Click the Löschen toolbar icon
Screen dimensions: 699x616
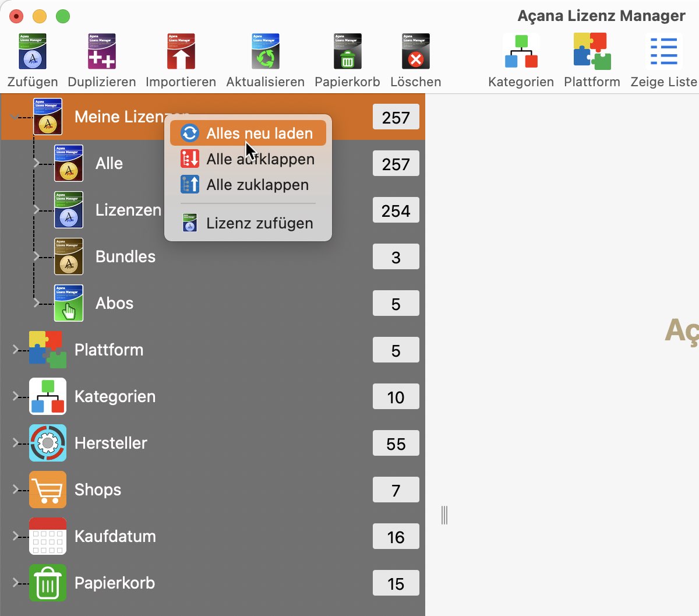(x=416, y=52)
